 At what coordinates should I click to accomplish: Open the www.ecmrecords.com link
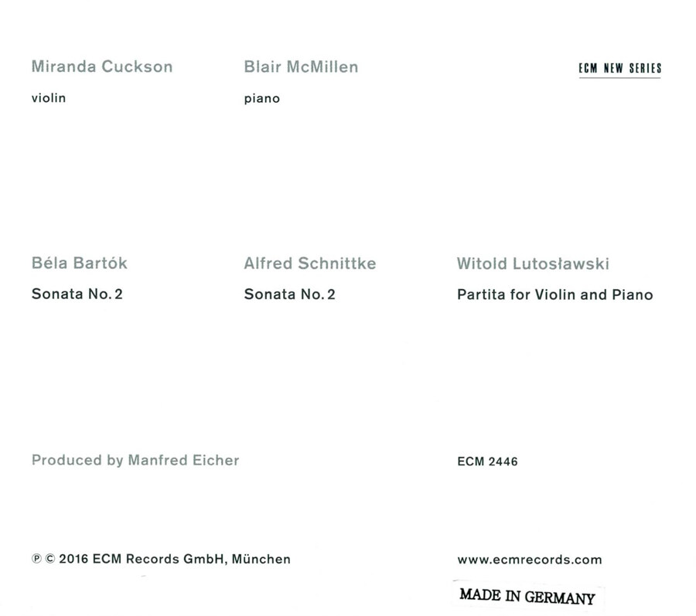click(530, 560)
